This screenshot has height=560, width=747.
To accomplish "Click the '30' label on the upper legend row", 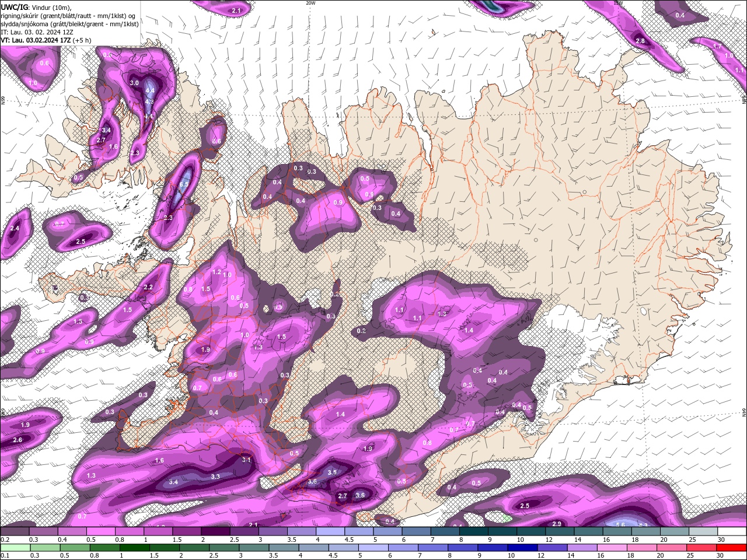I will click(721, 540).
